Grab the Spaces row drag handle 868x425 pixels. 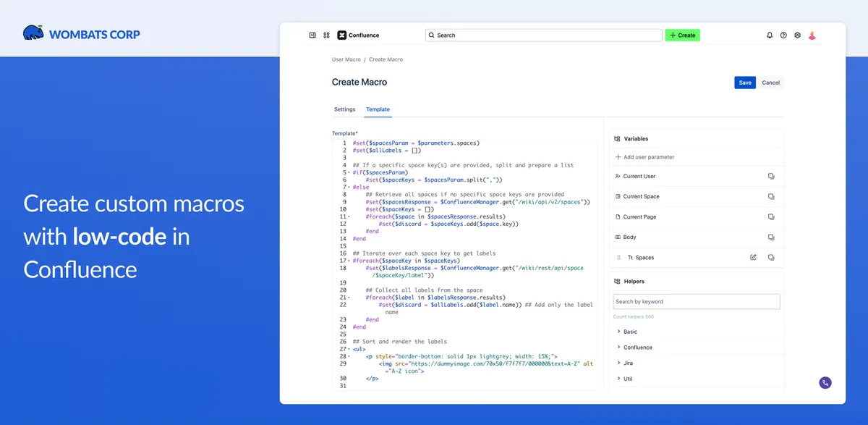pyautogui.click(x=618, y=257)
